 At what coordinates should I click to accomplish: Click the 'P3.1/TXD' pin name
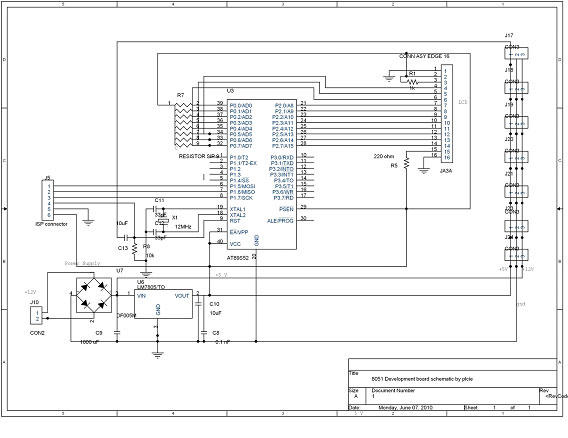[x=282, y=163]
